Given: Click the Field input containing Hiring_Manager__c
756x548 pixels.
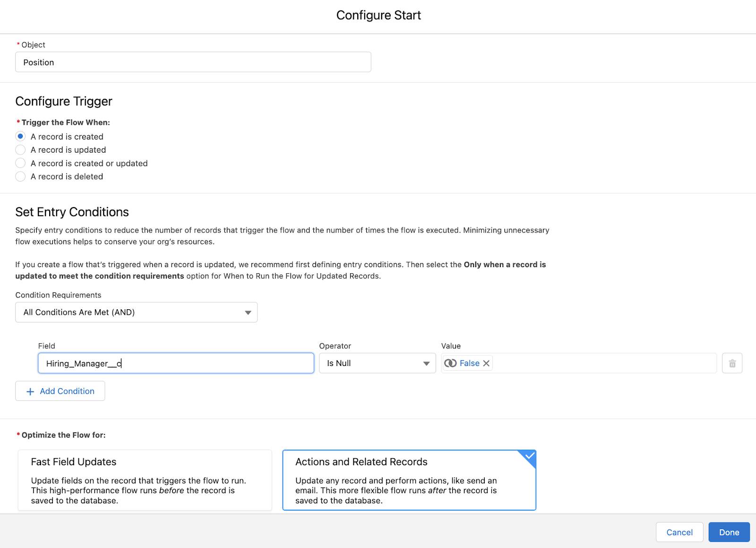Looking at the screenshot, I should [176, 363].
